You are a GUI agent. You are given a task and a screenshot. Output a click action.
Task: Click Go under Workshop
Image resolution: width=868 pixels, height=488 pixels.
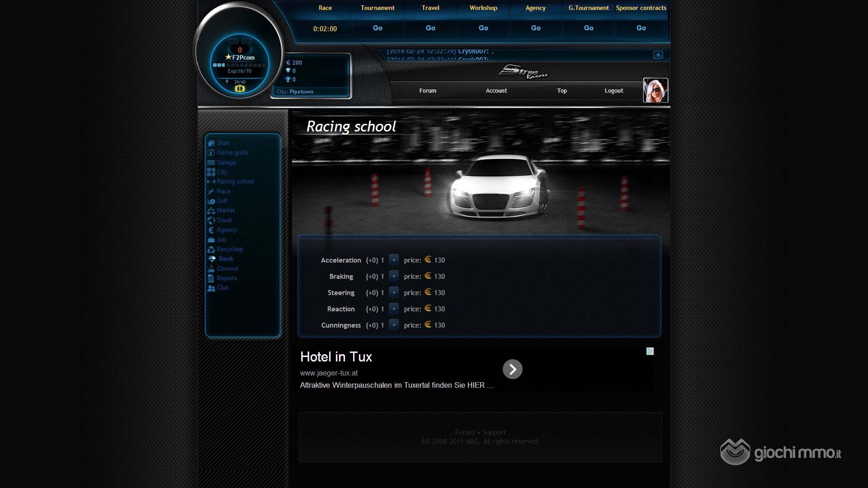pos(483,28)
